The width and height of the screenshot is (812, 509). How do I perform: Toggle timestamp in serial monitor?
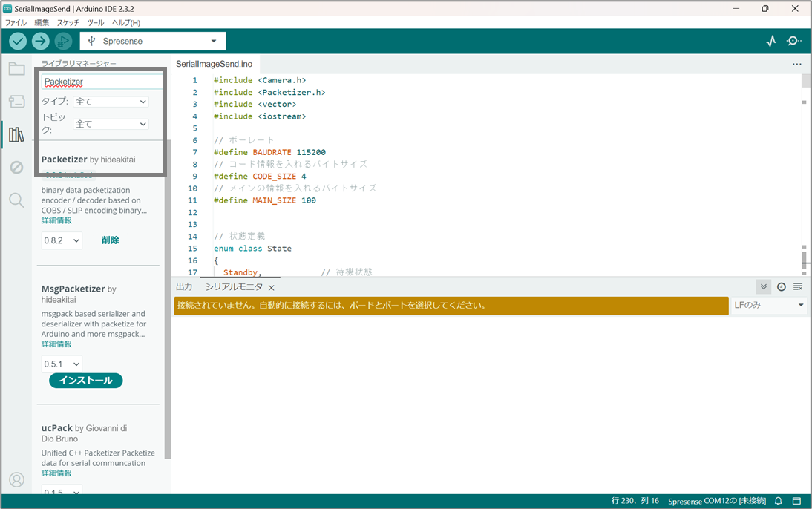click(x=781, y=287)
